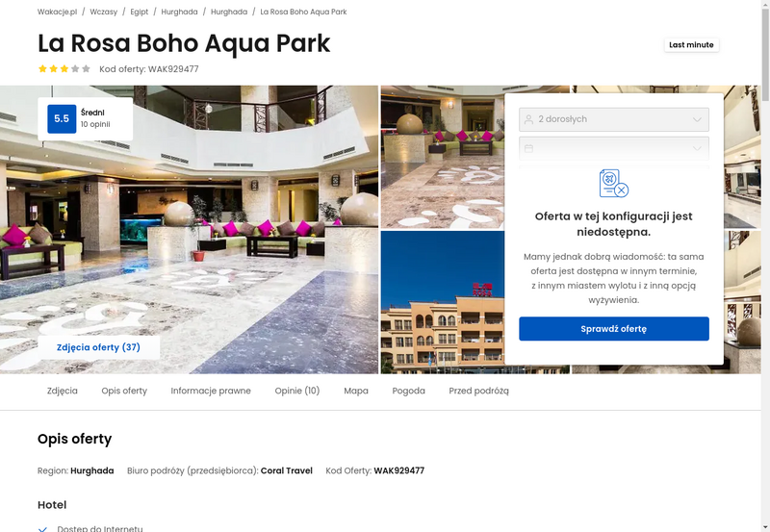Switch to Opis oferty tab
The height and width of the screenshot is (532, 770).
click(124, 391)
